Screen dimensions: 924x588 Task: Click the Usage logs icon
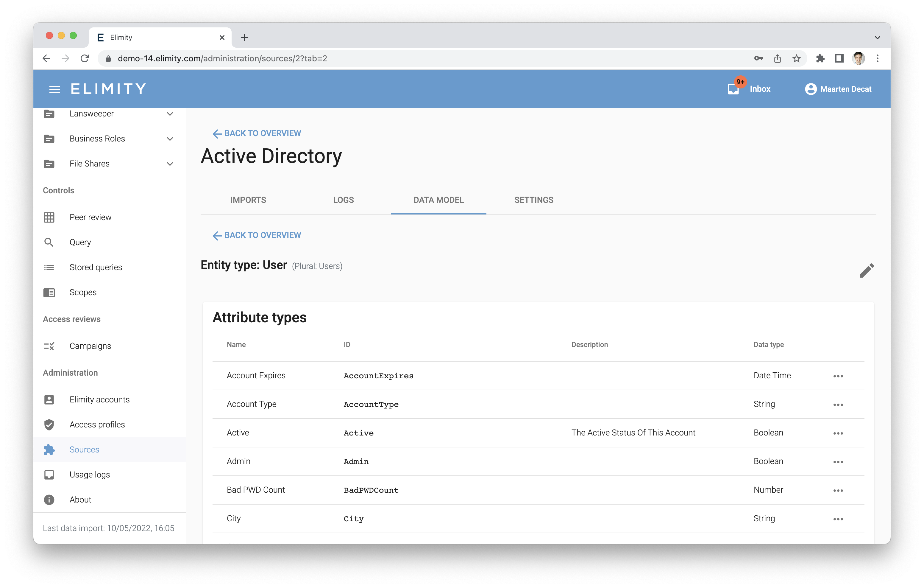click(49, 475)
